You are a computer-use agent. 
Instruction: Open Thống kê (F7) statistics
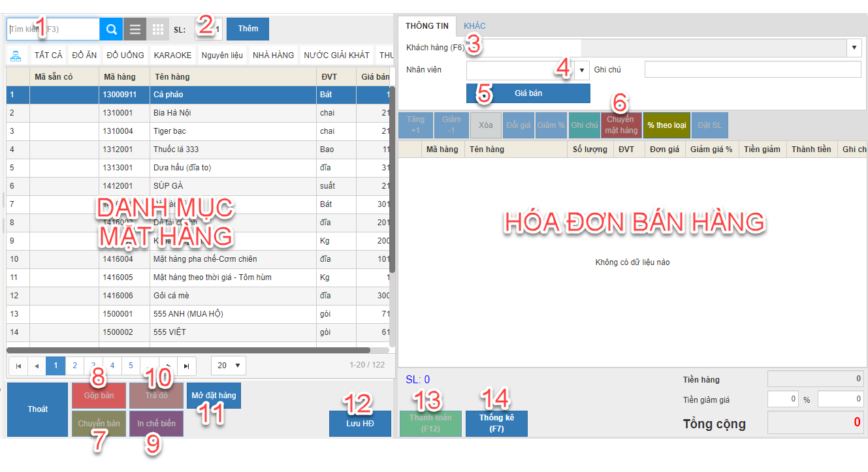[496, 423]
